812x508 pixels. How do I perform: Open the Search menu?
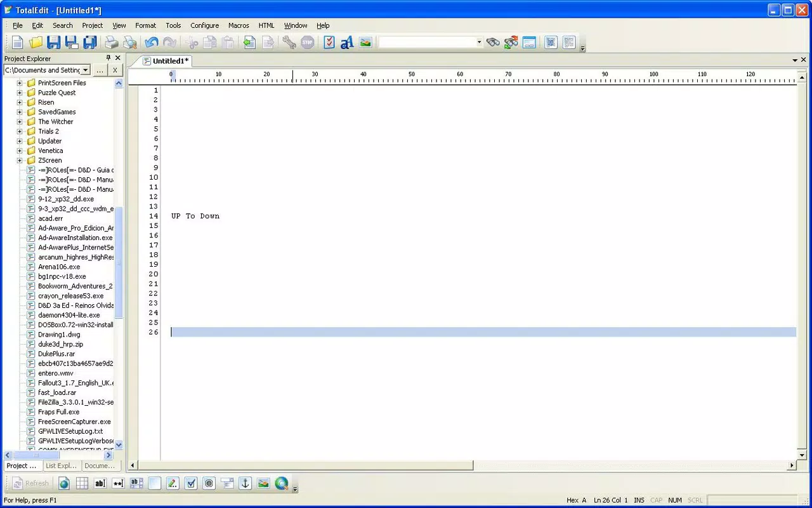(x=63, y=25)
